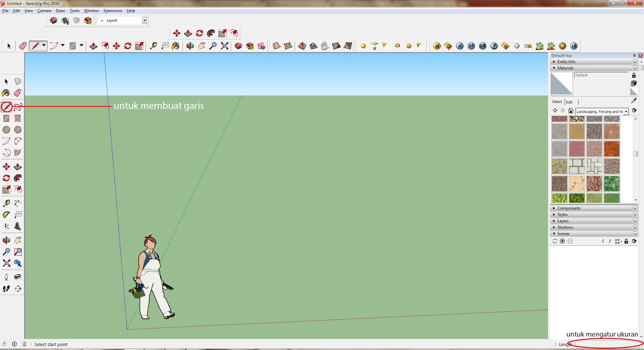644x350 pixels.
Task: Switch to the Edit materials tab
Action: pos(569,102)
